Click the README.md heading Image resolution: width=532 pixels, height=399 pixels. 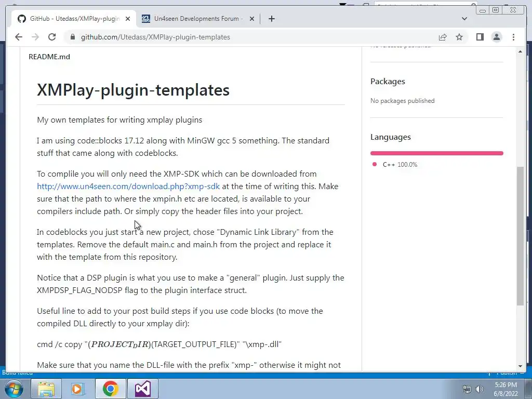pos(49,57)
